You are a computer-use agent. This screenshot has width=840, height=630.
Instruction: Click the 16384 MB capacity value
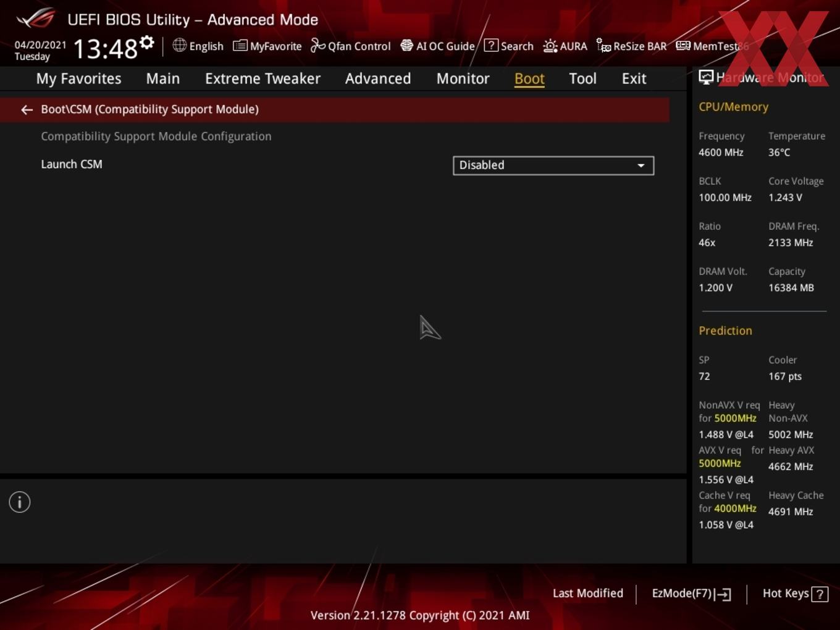click(791, 288)
